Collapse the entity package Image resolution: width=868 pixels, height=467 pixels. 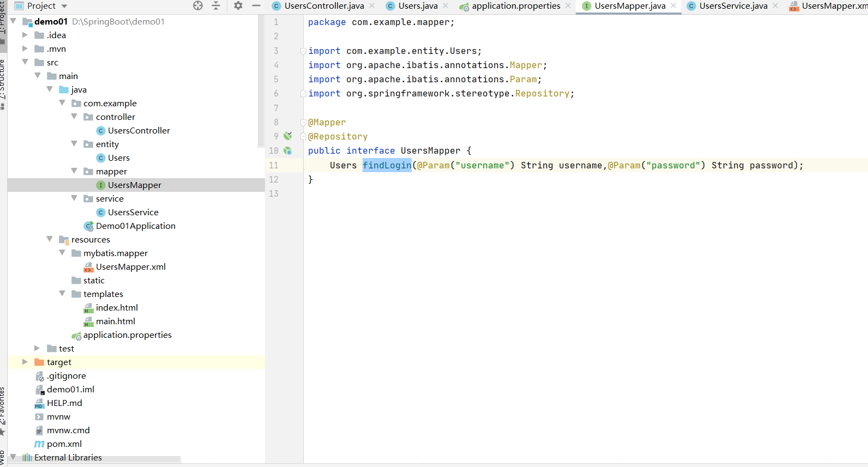(x=74, y=144)
